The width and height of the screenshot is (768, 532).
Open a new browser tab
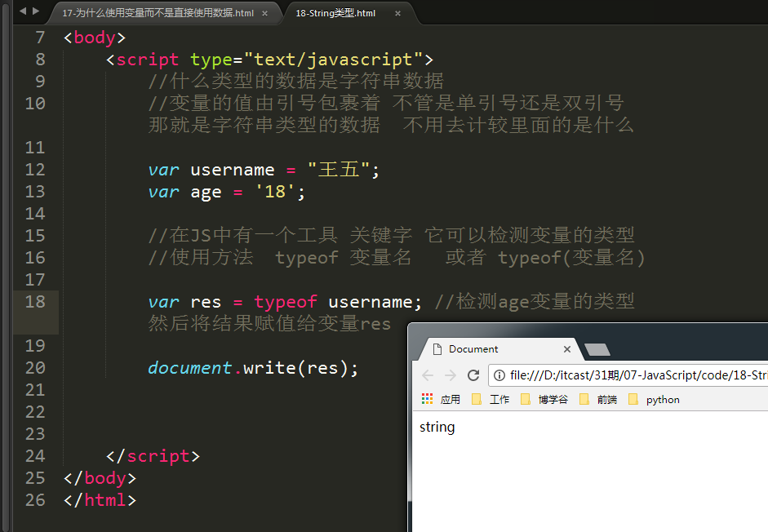click(x=597, y=349)
